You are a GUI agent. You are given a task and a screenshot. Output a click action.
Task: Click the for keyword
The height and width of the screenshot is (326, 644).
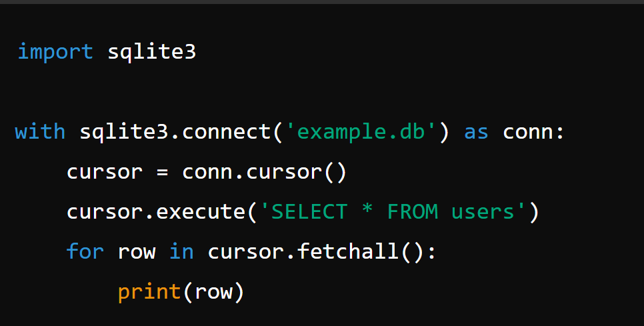coord(85,251)
